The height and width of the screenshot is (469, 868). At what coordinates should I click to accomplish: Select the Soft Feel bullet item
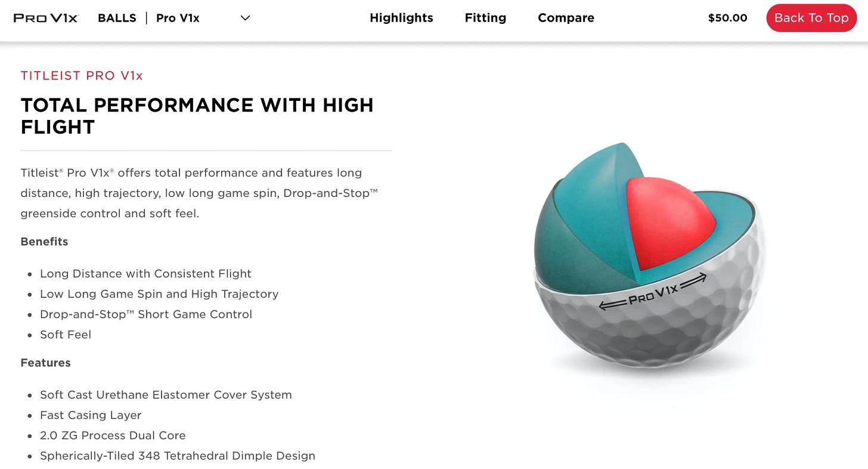point(66,335)
